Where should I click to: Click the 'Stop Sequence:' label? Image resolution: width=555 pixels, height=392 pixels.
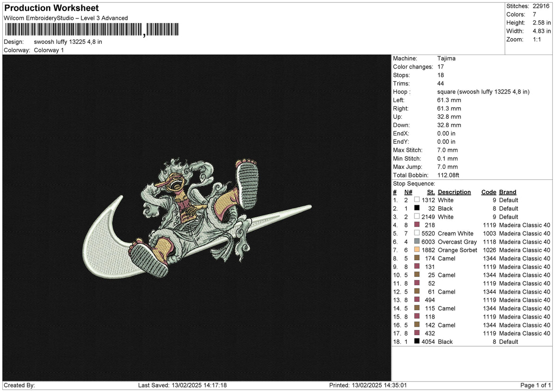(414, 184)
